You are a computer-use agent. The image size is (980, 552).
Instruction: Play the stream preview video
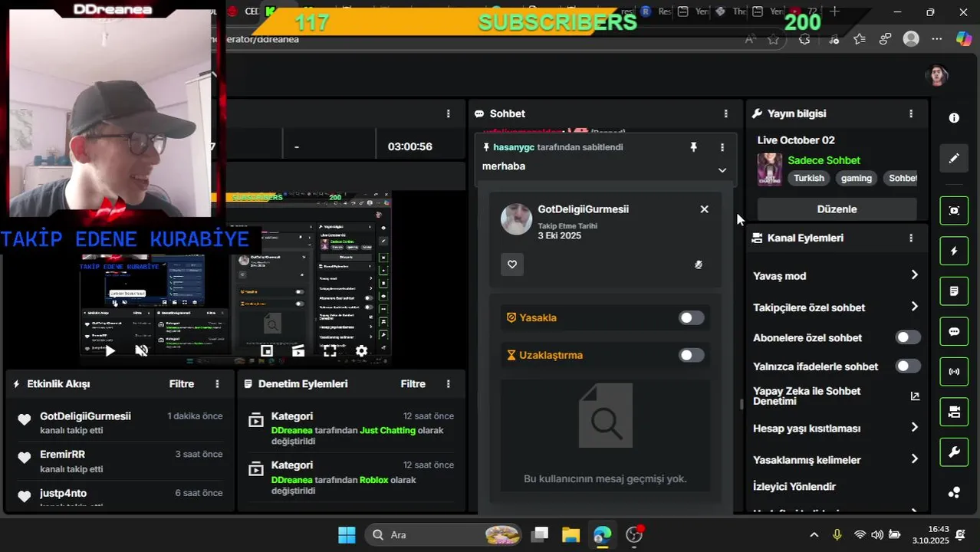[x=110, y=351]
